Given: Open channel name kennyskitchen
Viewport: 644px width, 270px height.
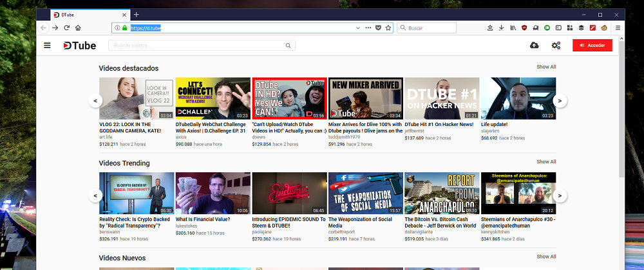Looking at the screenshot, I should (496, 232).
